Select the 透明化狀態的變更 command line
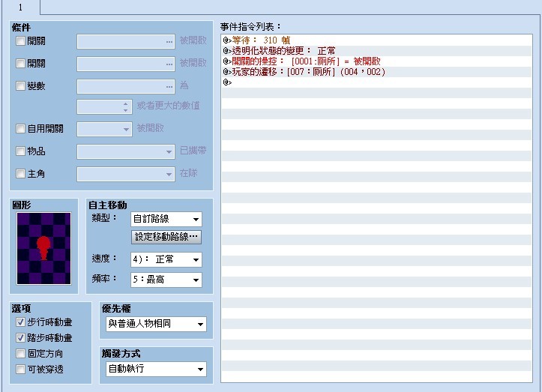Viewport: 542px width, 392px height. [x=377, y=51]
